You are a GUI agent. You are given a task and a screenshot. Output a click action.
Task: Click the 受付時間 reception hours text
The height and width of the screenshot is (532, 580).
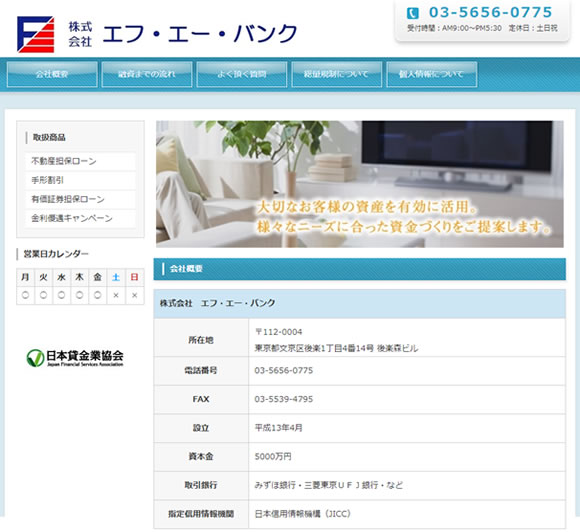point(454,28)
